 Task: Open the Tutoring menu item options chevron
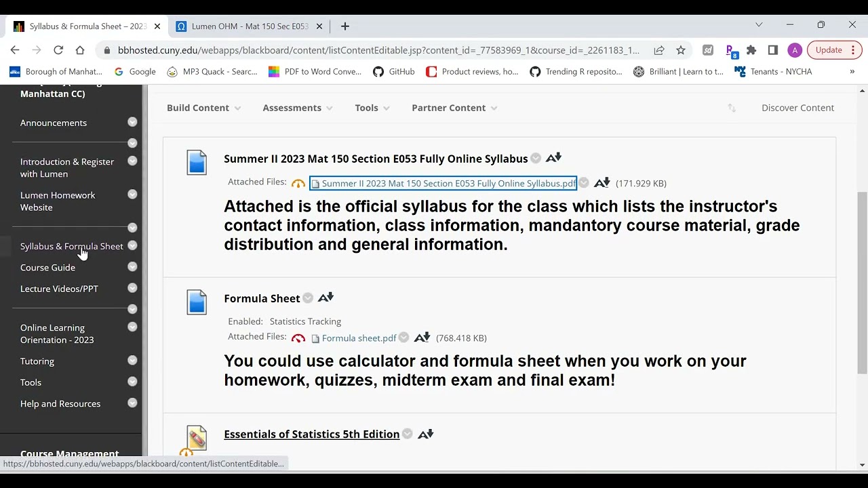(132, 361)
